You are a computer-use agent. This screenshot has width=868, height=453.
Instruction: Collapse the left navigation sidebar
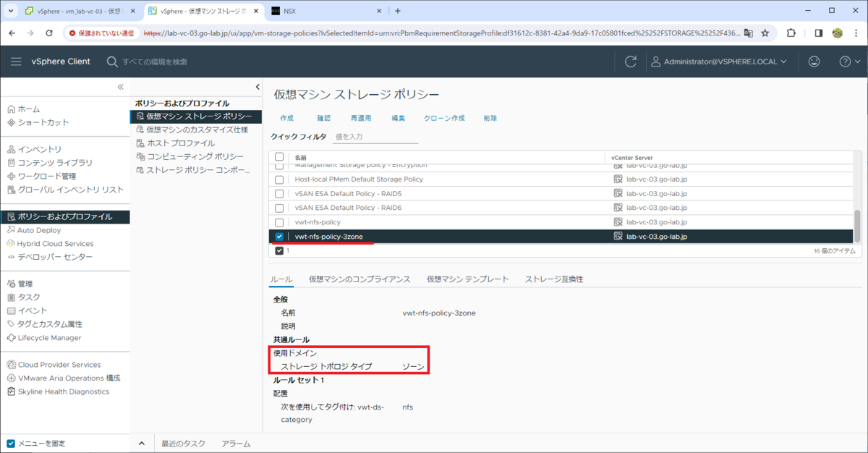[121, 87]
